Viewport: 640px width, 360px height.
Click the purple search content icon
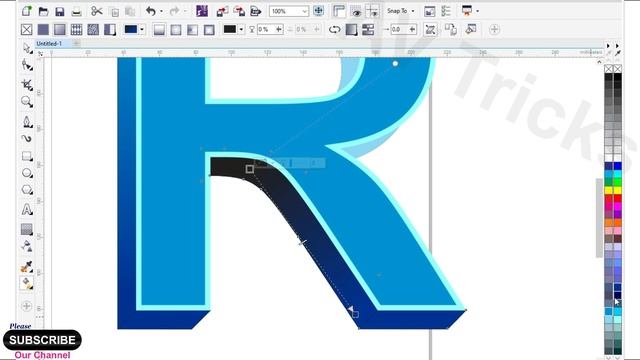point(202,11)
